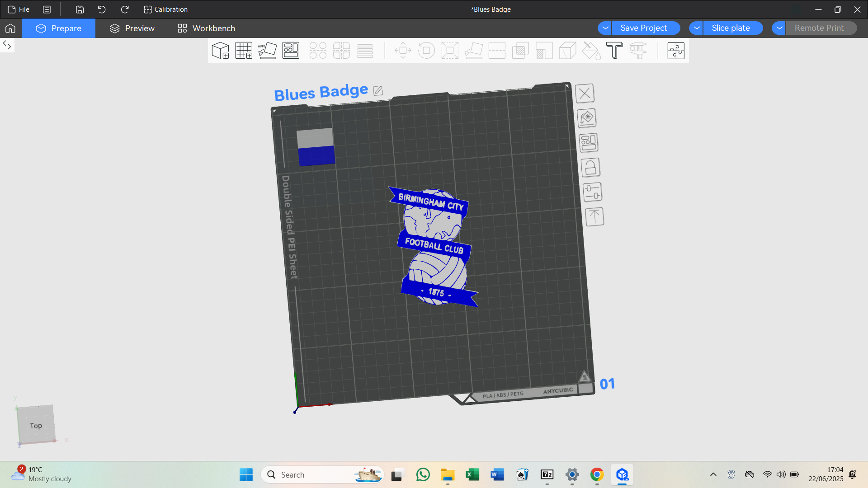The height and width of the screenshot is (488, 868).
Task: Open WhatsApp from the taskbar
Action: pyautogui.click(x=423, y=475)
